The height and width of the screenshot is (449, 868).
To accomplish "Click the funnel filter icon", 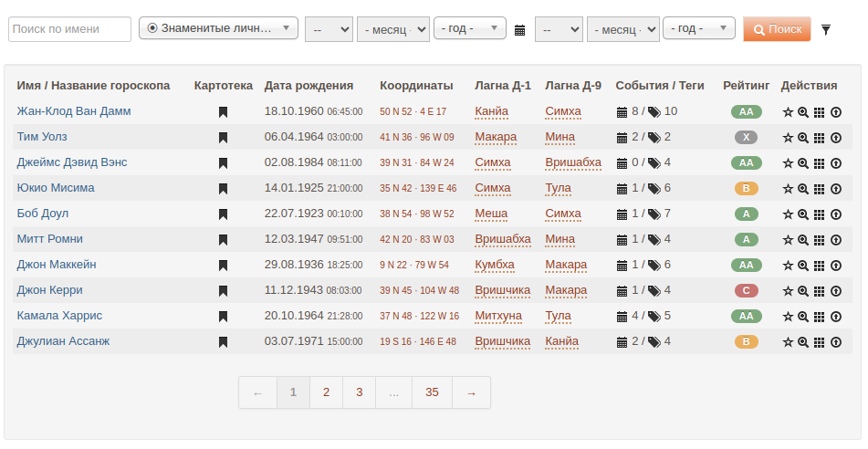I will click(x=825, y=29).
